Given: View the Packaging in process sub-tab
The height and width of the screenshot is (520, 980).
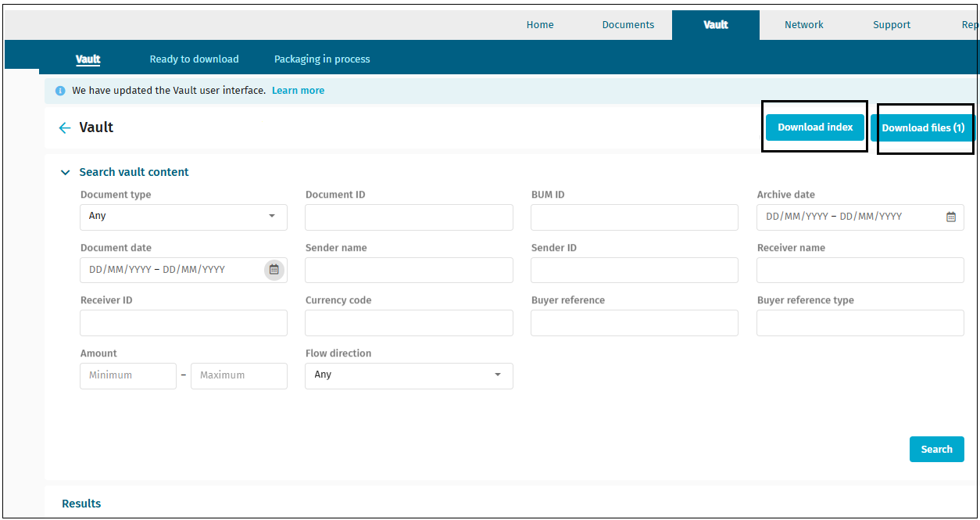Looking at the screenshot, I should (x=322, y=59).
